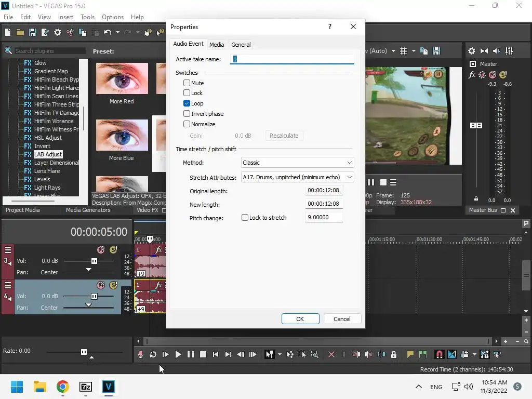The image size is (532, 399).
Task: Save the project with the floppy icon
Action: coord(33,32)
